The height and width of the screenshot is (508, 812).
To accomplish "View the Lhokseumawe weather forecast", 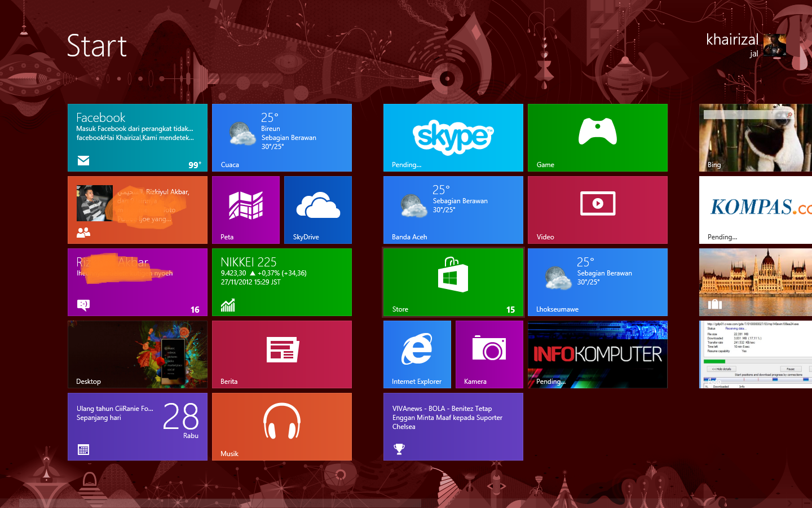I will pyautogui.click(x=597, y=282).
